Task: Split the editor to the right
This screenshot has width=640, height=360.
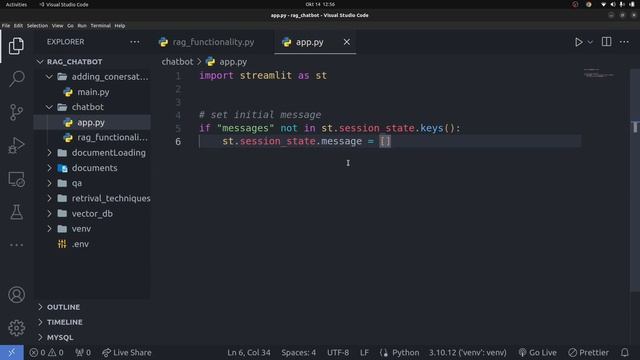Action: tap(607, 42)
